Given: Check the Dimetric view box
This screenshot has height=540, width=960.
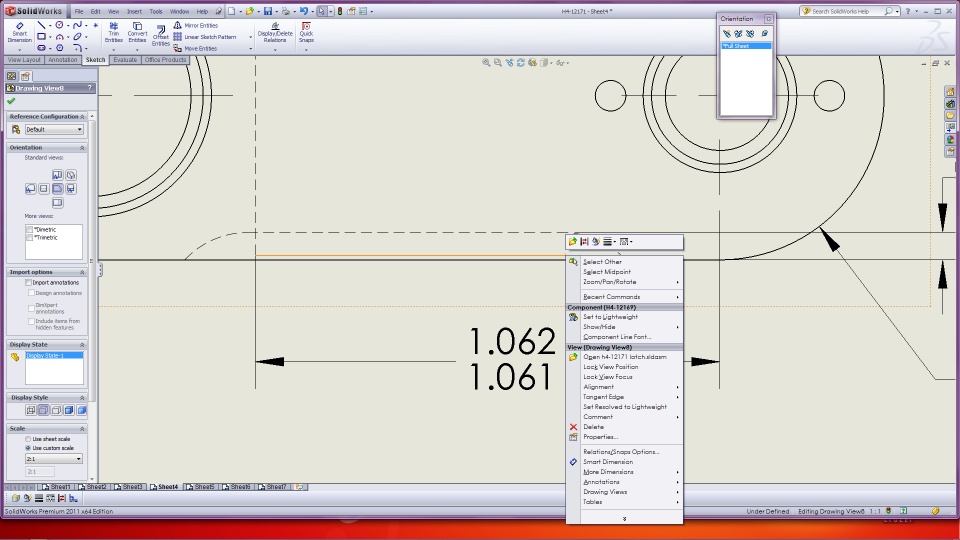Looking at the screenshot, I should 30,229.
